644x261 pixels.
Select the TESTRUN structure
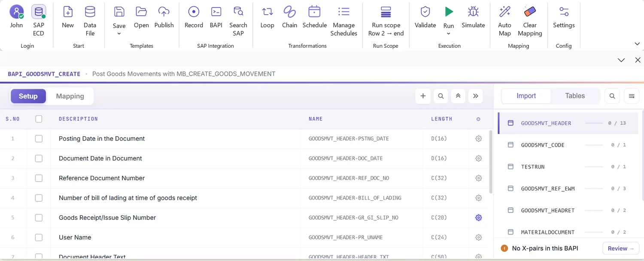pos(568,166)
